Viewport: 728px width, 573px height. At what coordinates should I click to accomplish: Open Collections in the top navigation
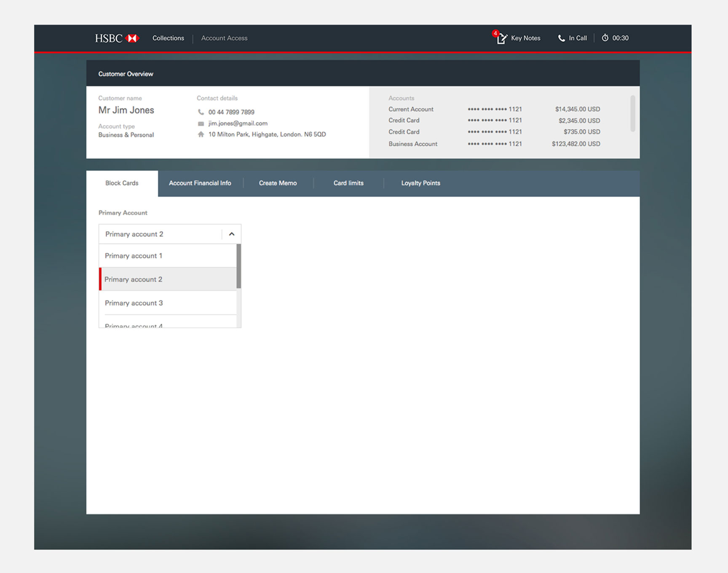click(x=168, y=38)
